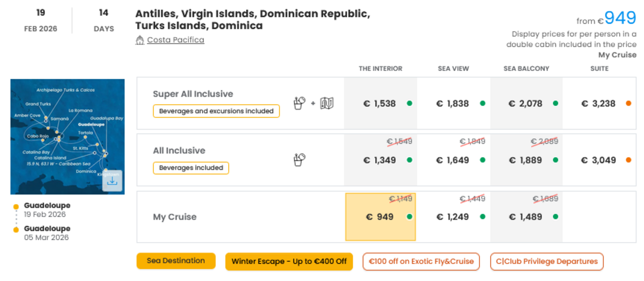Click the orange availability dot beside €3,238
The image size is (644, 281).
pos(629,103)
